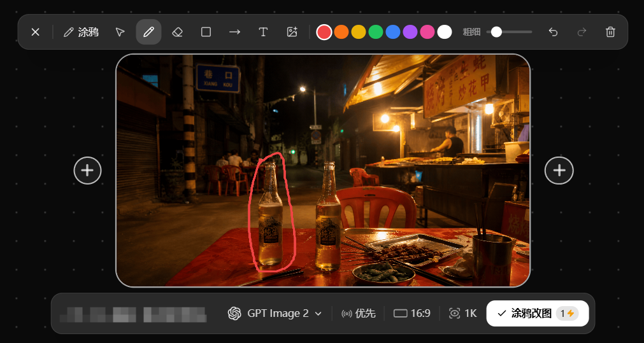Undo the last doodle stroke
Screen dimensions: 644x343
pyautogui.click(x=554, y=32)
